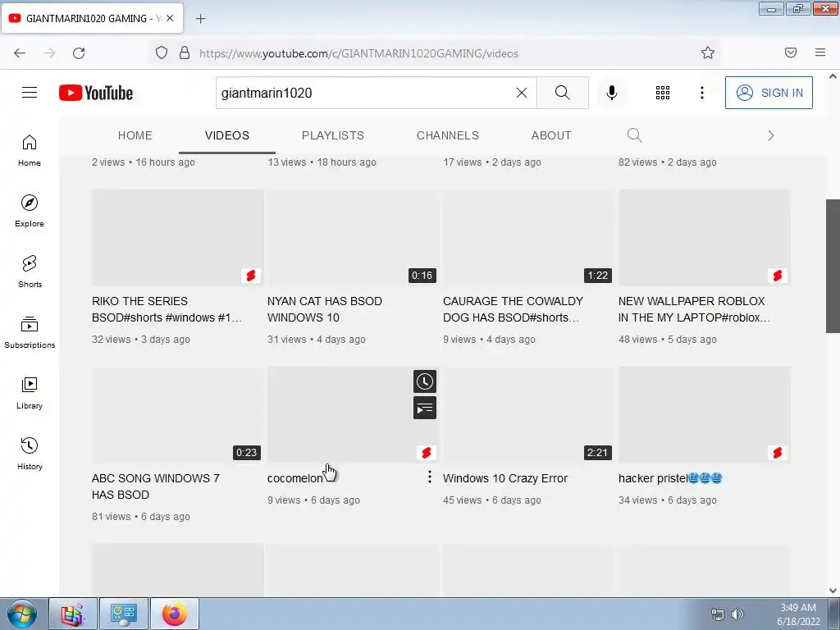Switch to the HOME channel tab
This screenshot has width=840, height=630.
(x=135, y=135)
